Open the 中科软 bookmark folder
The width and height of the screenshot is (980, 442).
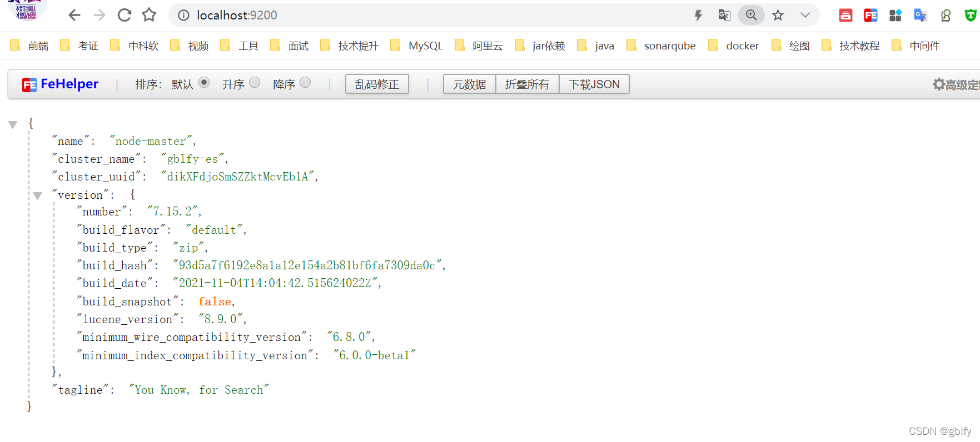(135, 46)
